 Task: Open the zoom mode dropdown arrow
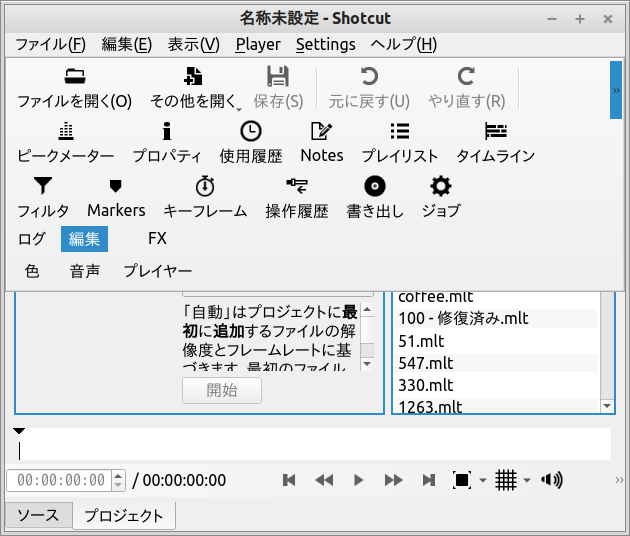pos(483,481)
